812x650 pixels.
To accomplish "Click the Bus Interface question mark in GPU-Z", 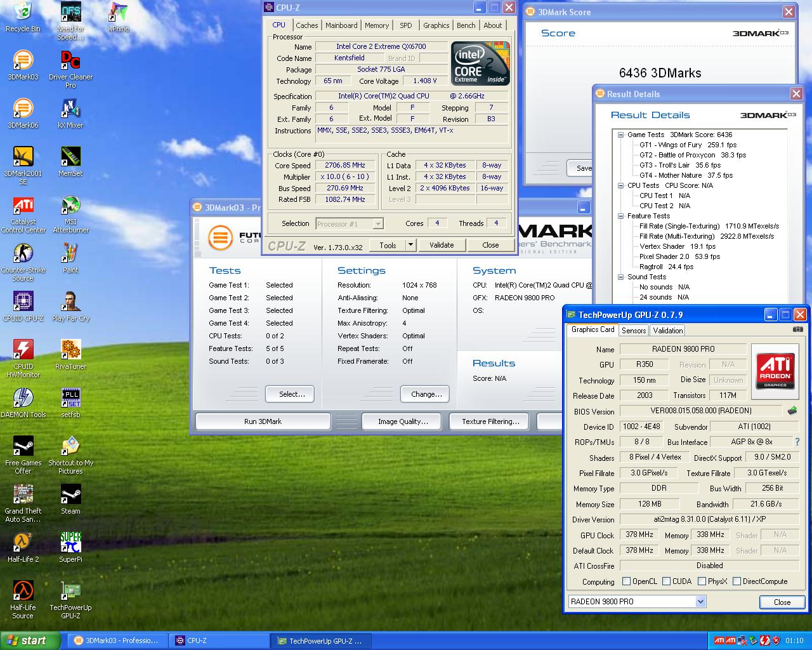I will coord(797,442).
